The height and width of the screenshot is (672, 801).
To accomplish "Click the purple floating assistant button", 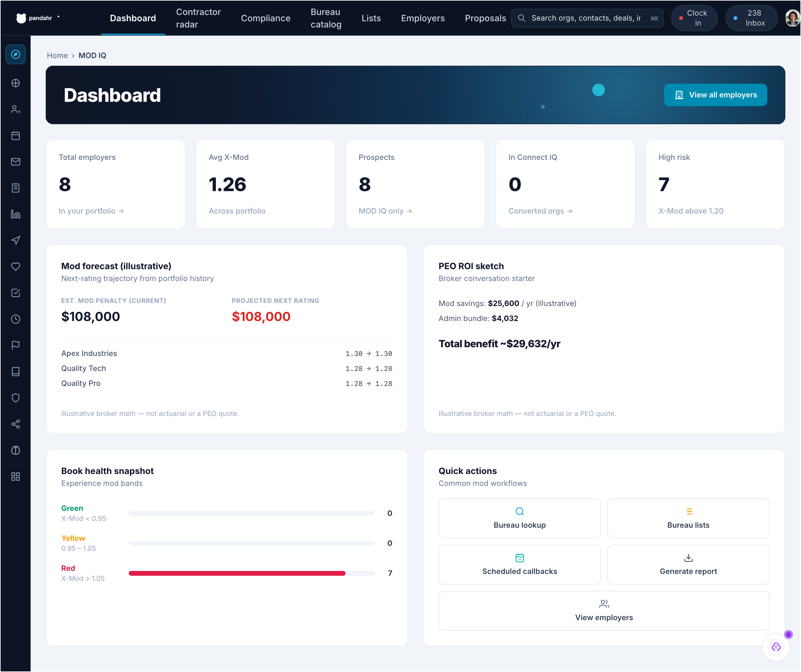I will click(x=776, y=647).
